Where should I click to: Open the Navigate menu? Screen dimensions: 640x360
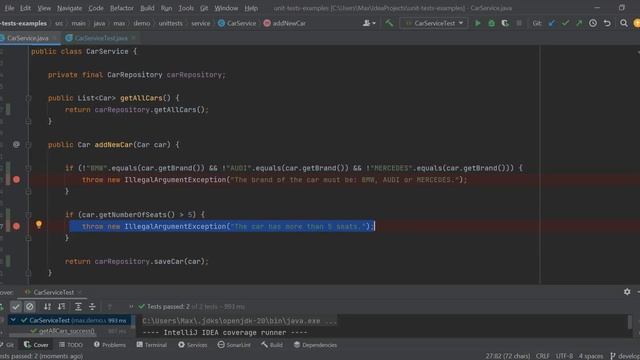(x=69, y=8)
